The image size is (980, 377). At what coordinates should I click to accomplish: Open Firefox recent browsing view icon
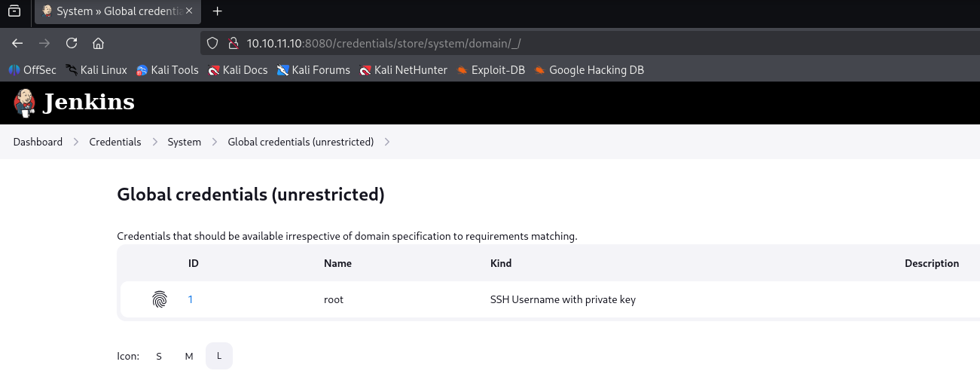14,11
